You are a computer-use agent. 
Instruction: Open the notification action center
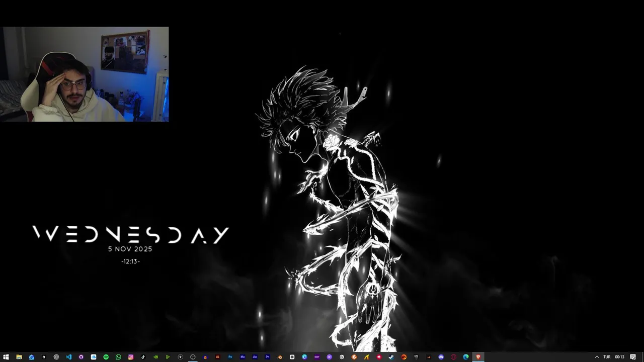(633, 357)
